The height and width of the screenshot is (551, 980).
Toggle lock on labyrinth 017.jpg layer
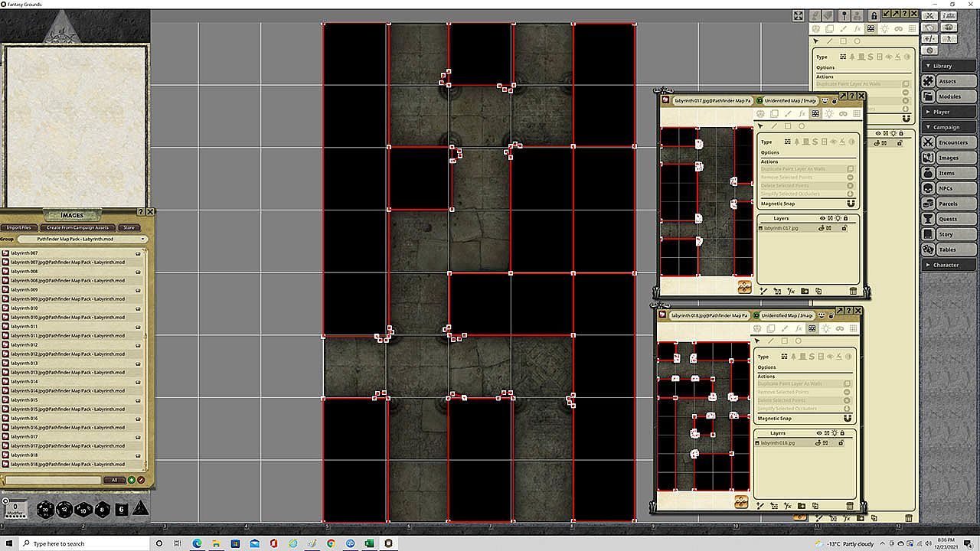pos(844,228)
